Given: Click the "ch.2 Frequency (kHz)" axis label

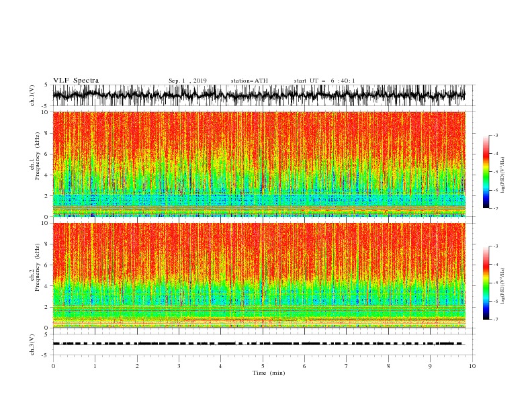Looking at the screenshot, I should [35, 267].
